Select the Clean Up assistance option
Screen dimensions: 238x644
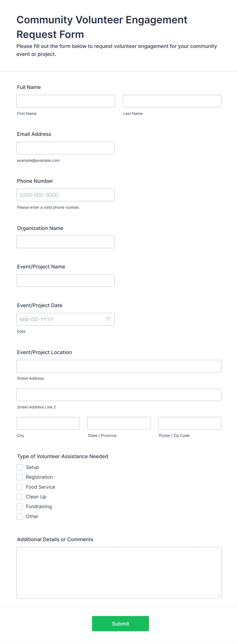[20, 497]
